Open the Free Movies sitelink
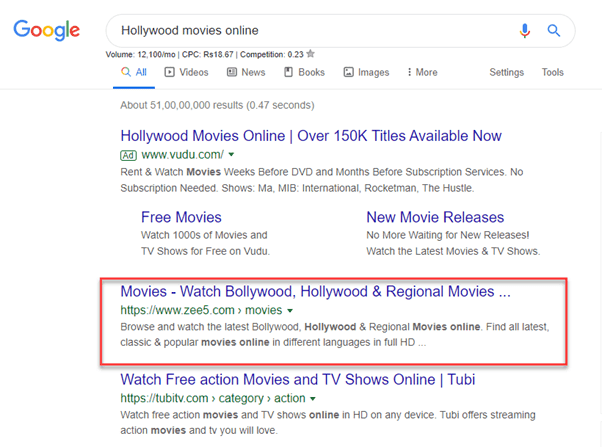The width and height of the screenshot is (602, 447). pyautogui.click(x=181, y=217)
